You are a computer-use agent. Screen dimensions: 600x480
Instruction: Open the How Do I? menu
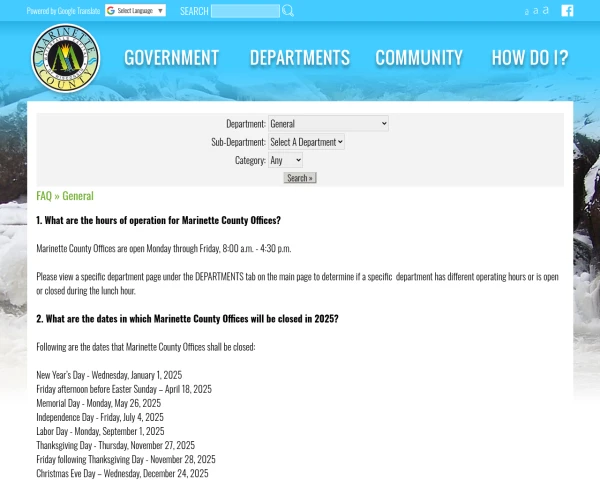coord(529,58)
